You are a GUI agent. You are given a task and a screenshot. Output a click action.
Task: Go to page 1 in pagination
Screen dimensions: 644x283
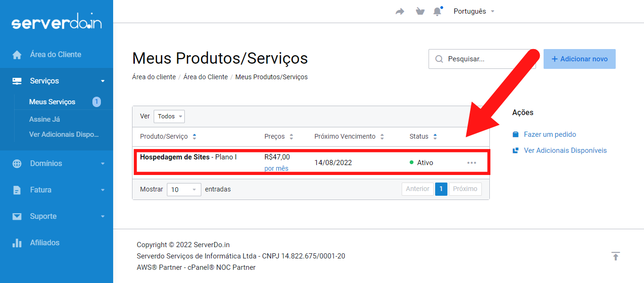click(441, 189)
